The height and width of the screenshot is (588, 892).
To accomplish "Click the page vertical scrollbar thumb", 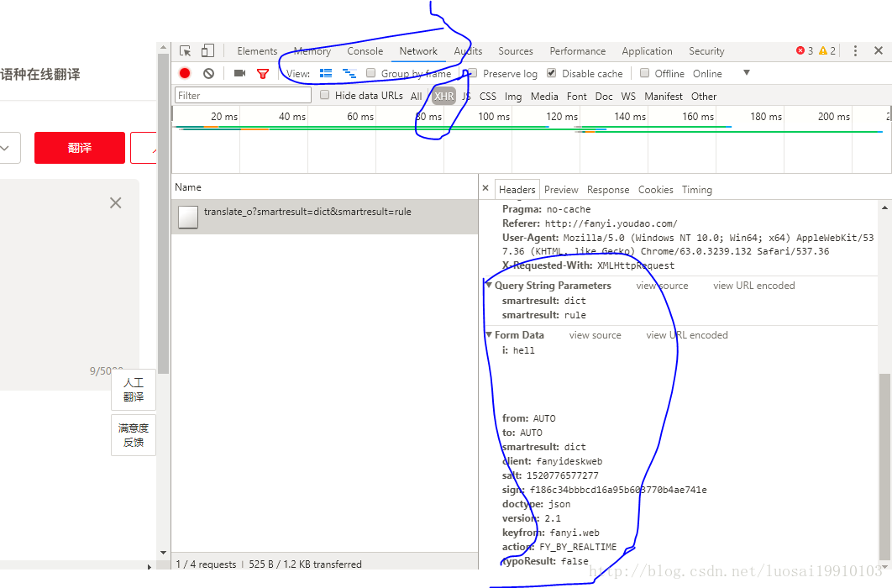I will (x=163, y=214).
